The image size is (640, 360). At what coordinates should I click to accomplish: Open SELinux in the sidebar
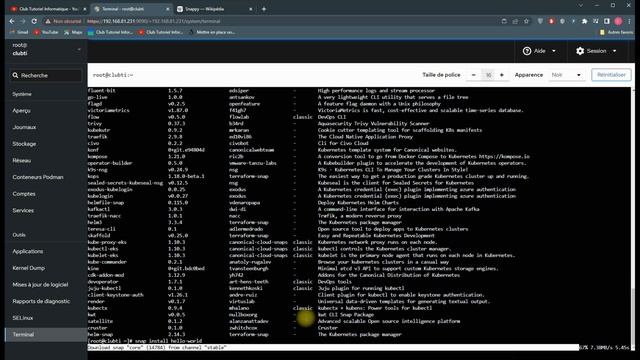[x=22, y=318]
